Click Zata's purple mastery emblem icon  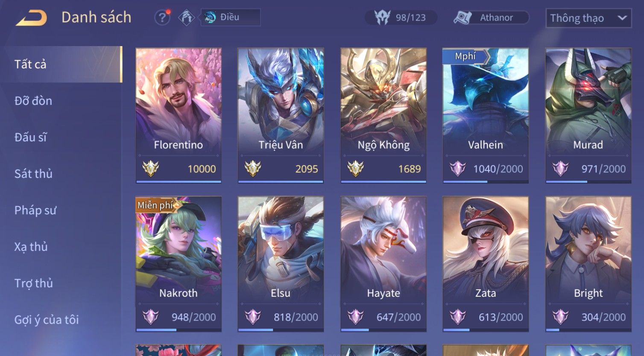pyautogui.click(x=457, y=317)
